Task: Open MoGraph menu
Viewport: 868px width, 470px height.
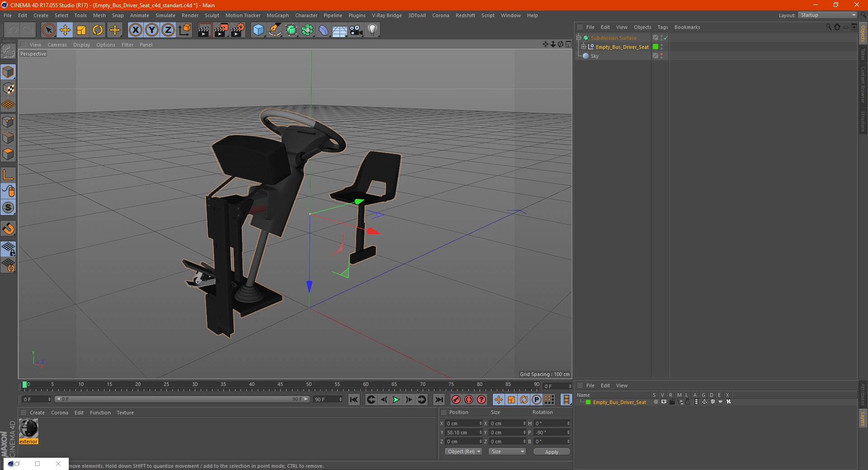Action: (278, 15)
